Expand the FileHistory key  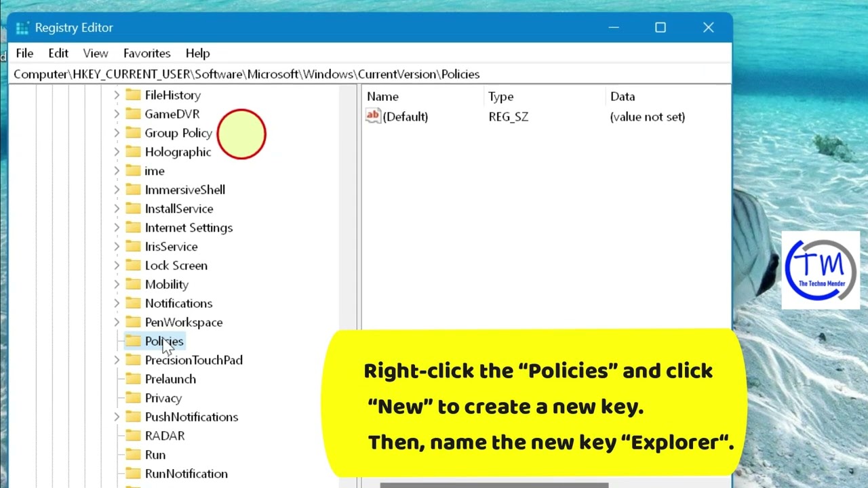pos(117,95)
